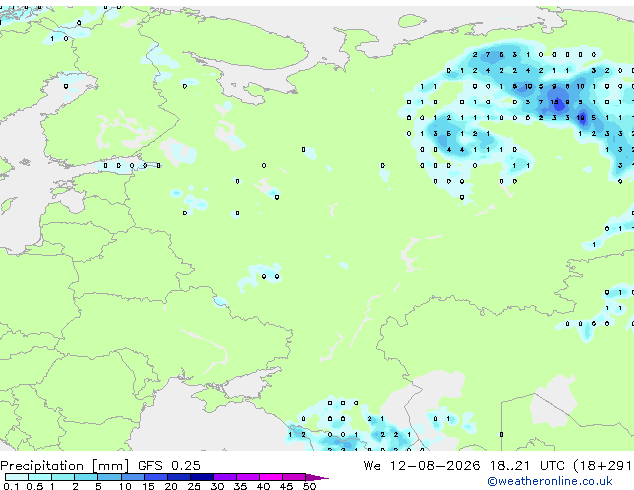Pick the 10–15 mm legend color swatch
This screenshot has height=490, width=634.
pos(132,477)
